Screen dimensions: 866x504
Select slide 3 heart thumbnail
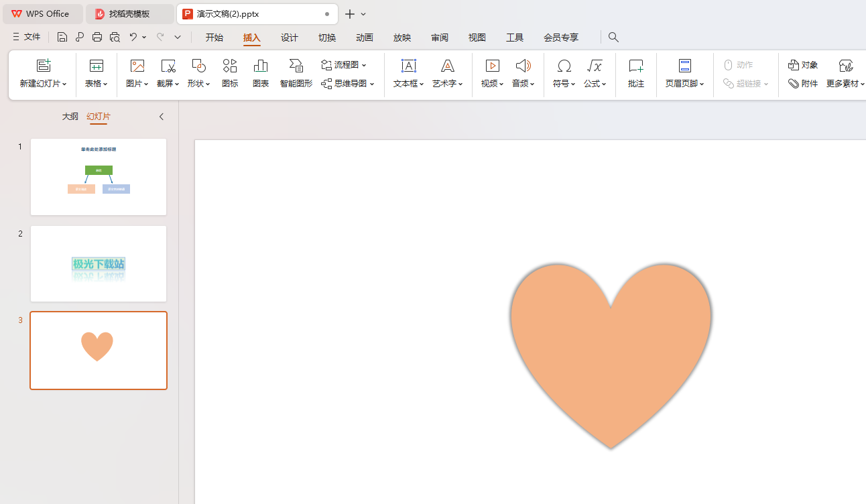[99, 351]
